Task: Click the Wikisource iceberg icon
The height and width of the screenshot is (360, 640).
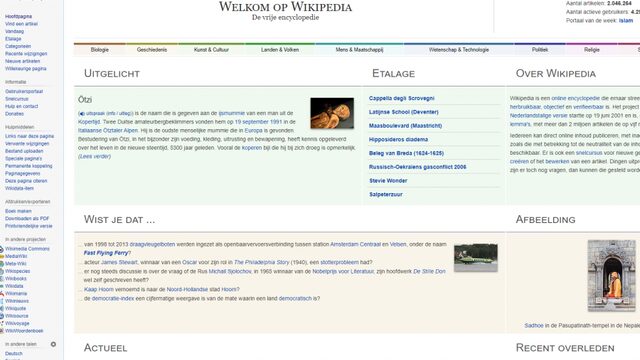Action: coord(2,316)
